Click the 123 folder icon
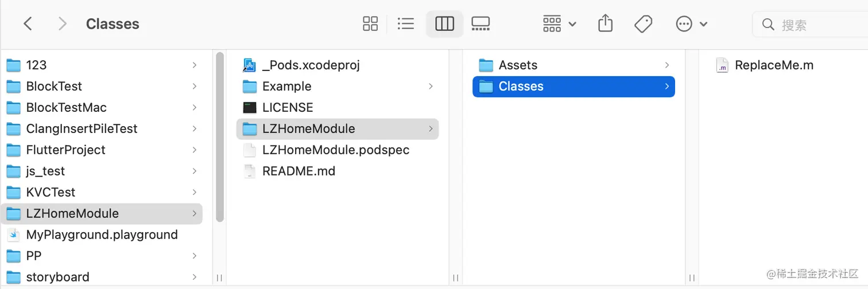This screenshot has height=289, width=868. [x=14, y=65]
